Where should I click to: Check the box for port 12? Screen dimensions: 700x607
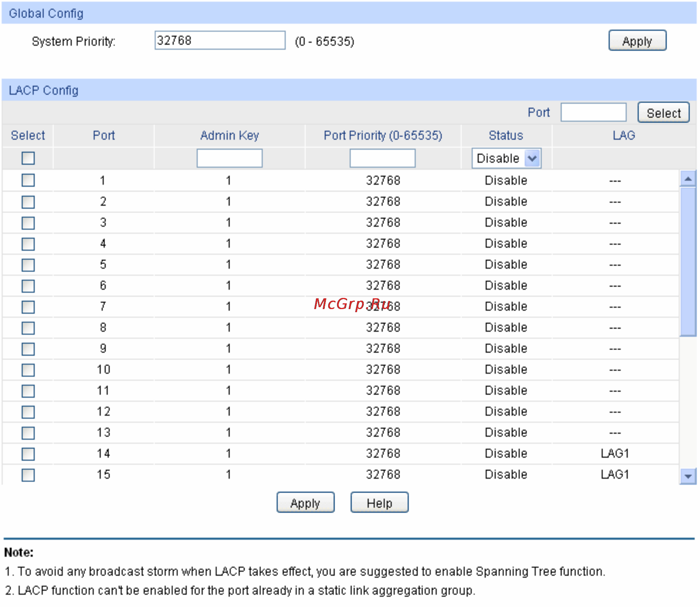28,412
